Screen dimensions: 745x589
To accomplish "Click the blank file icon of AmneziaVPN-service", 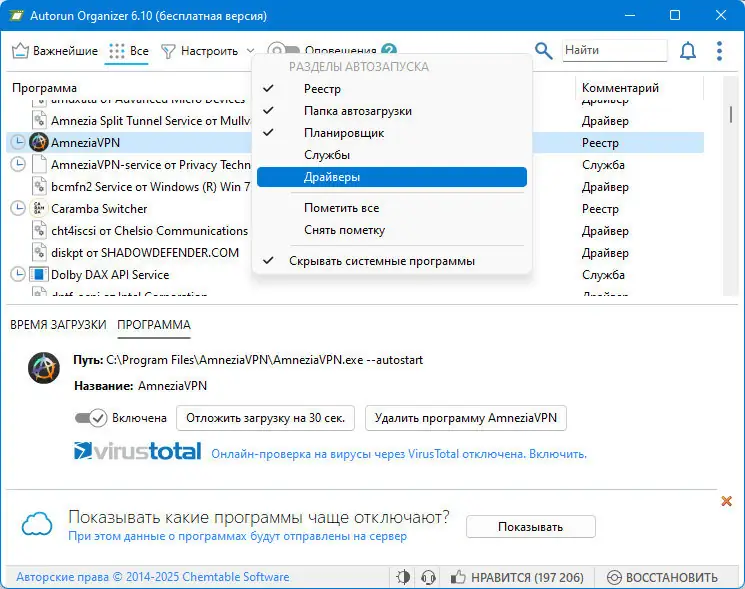I will pos(39,164).
